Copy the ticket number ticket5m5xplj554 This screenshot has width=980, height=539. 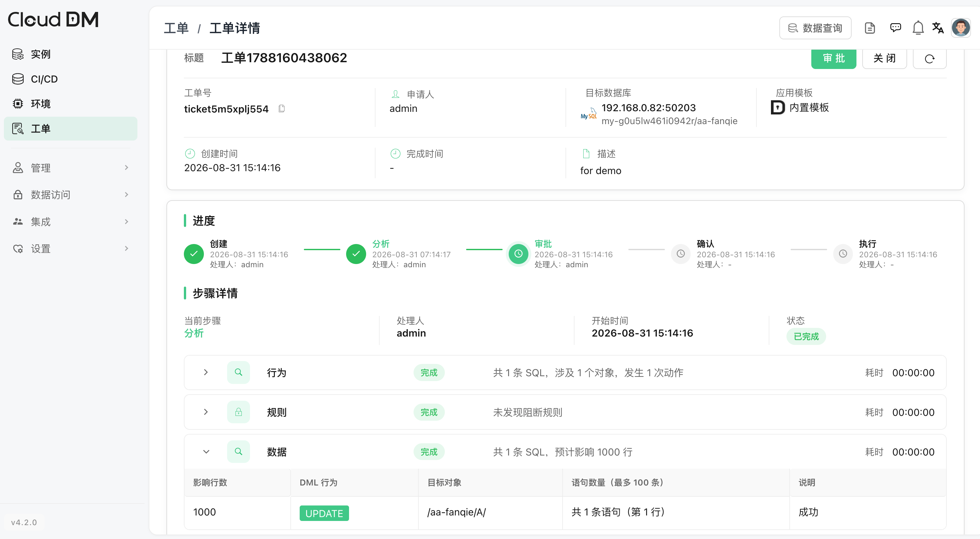pos(282,109)
